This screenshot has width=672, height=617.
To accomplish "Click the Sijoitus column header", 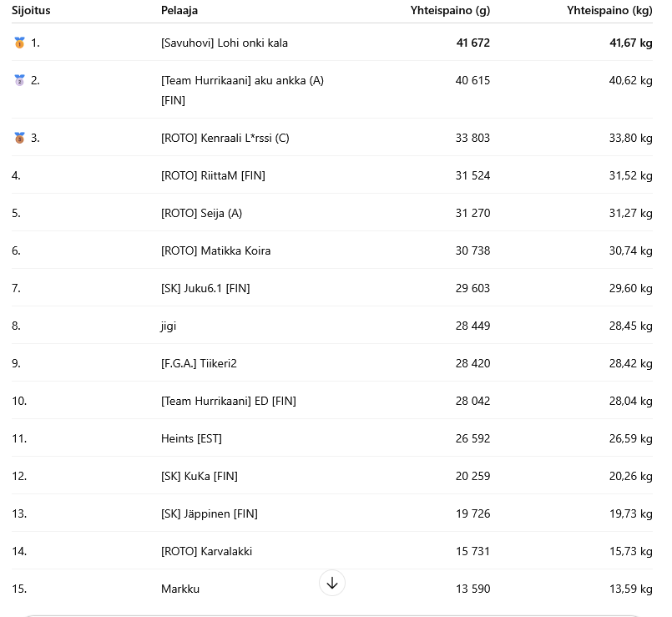I will pyautogui.click(x=31, y=10).
